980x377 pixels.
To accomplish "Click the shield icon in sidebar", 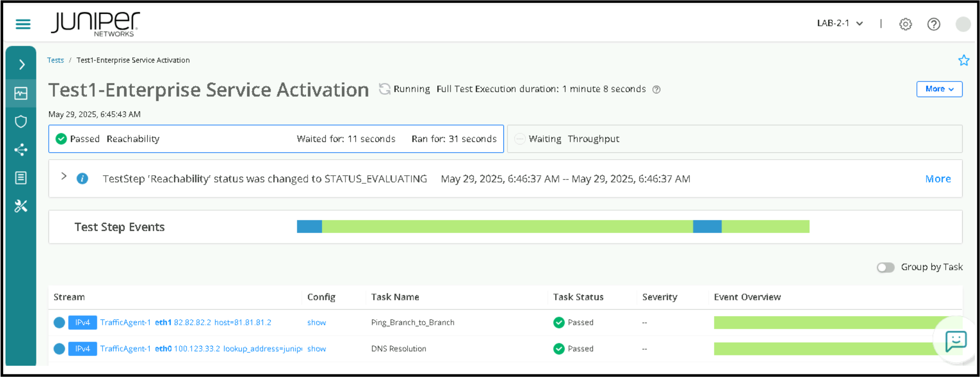I will pos(21,121).
